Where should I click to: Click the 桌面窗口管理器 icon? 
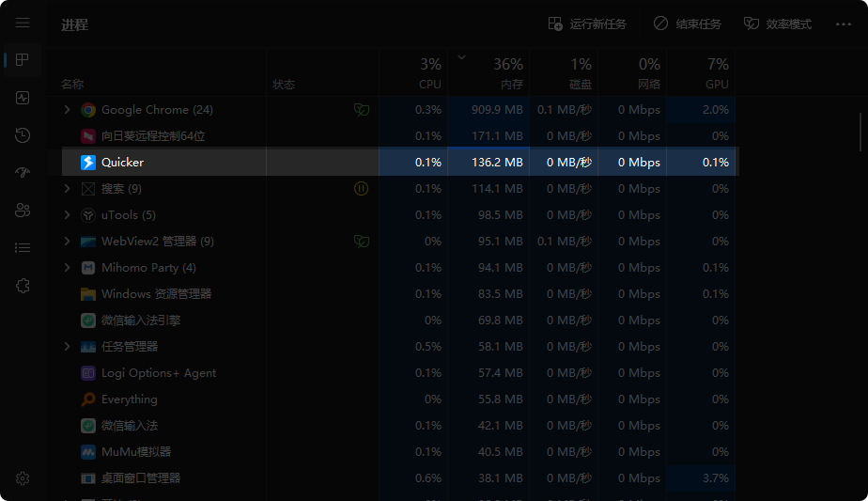pyautogui.click(x=88, y=478)
